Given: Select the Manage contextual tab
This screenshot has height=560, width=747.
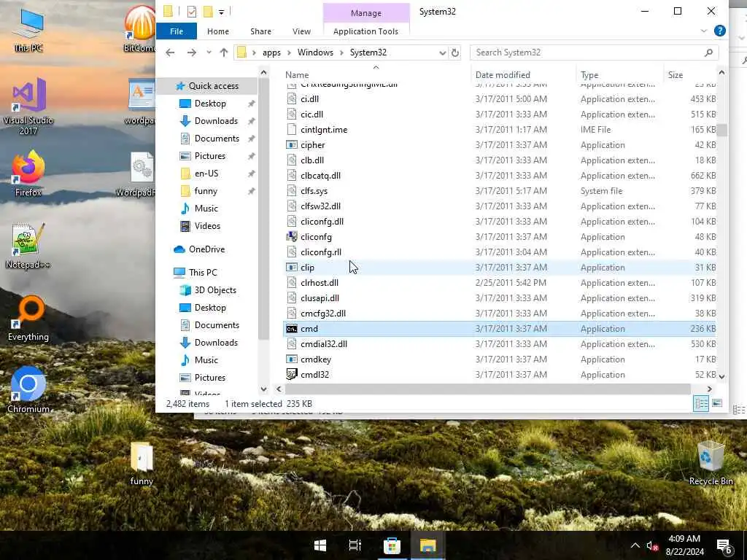Looking at the screenshot, I should click(366, 13).
